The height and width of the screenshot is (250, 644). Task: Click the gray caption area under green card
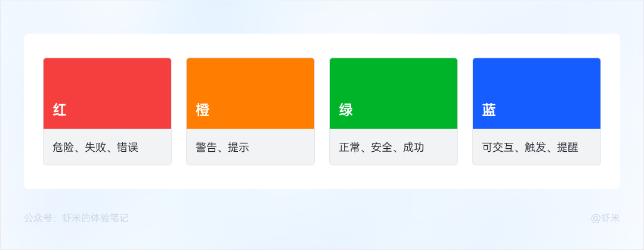point(394,147)
